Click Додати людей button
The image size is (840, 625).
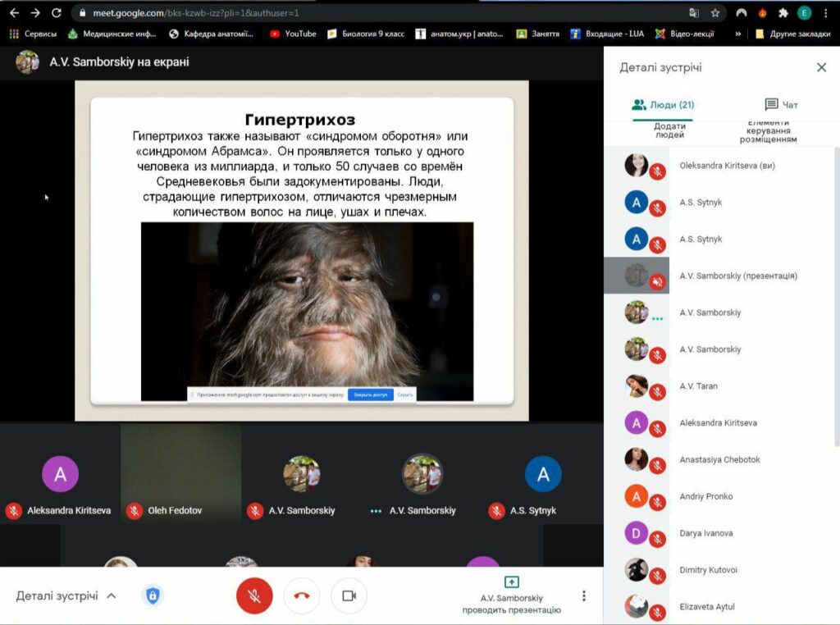[x=669, y=130]
